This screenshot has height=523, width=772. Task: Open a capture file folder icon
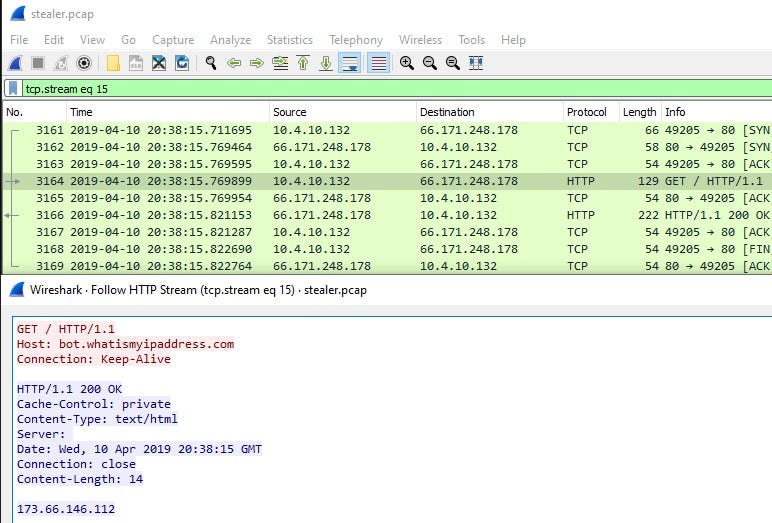[113, 63]
